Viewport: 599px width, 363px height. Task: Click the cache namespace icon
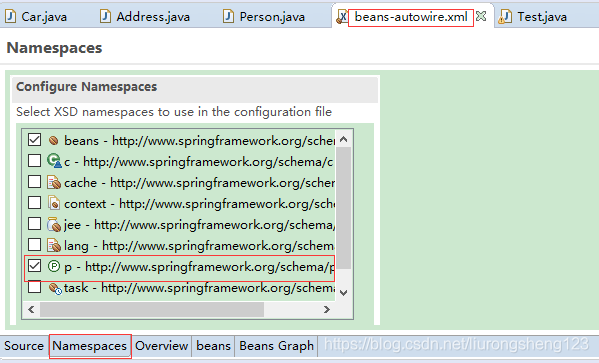click(x=54, y=182)
